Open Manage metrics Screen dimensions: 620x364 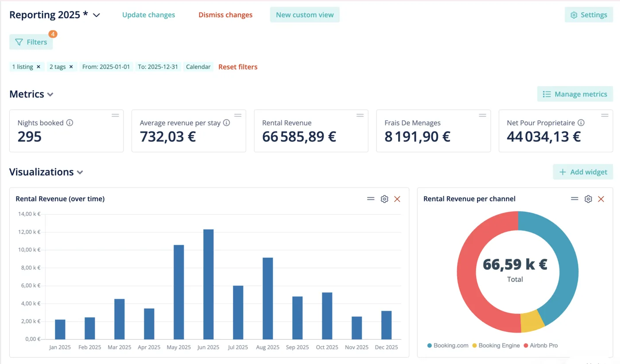tap(575, 94)
